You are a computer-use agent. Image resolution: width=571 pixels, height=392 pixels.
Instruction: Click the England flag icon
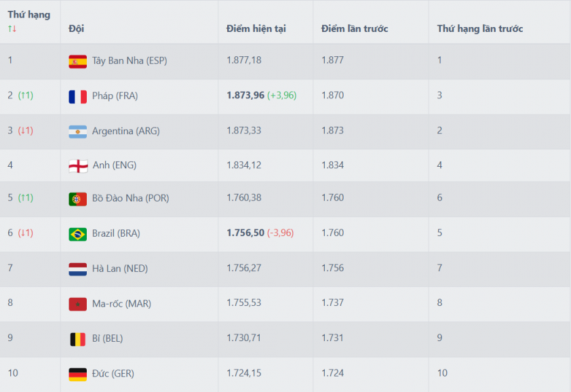pyautogui.click(x=77, y=166)
